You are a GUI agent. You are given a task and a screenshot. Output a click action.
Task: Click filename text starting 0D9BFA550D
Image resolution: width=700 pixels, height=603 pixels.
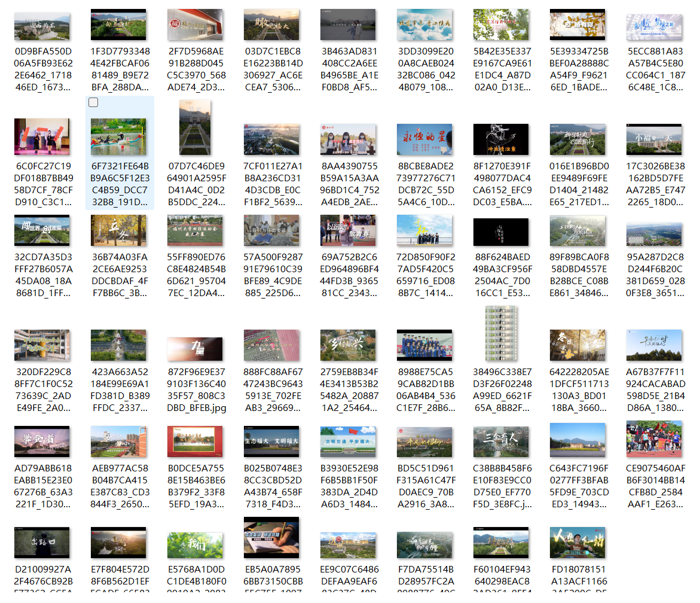click(43, 69)
